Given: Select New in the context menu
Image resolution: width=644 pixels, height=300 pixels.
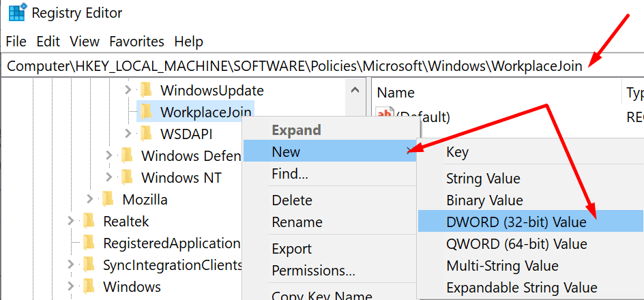Looking at the screenshot, I should click(330, 152).
